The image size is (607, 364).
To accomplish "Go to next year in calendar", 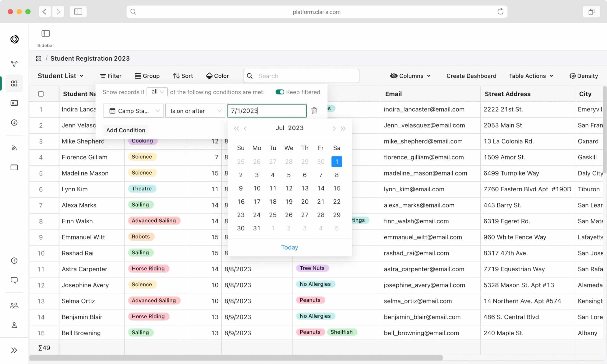I will (343, 128).
